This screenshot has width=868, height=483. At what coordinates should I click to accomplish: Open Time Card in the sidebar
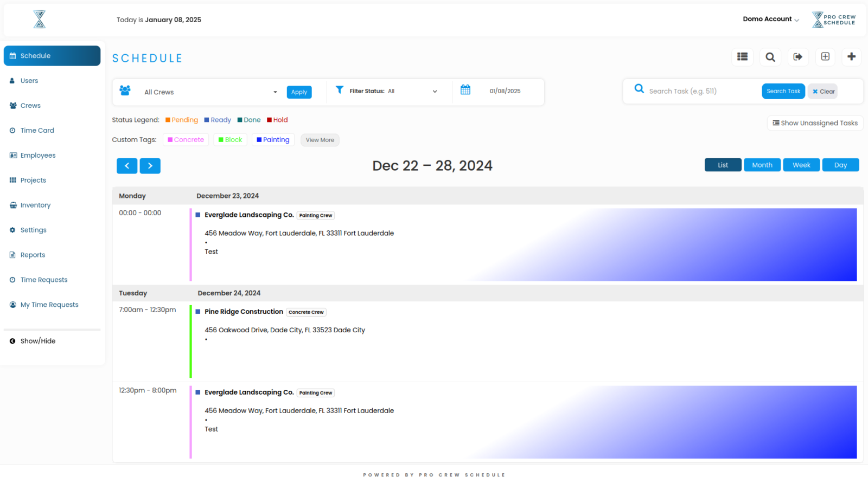coord(37,131)
